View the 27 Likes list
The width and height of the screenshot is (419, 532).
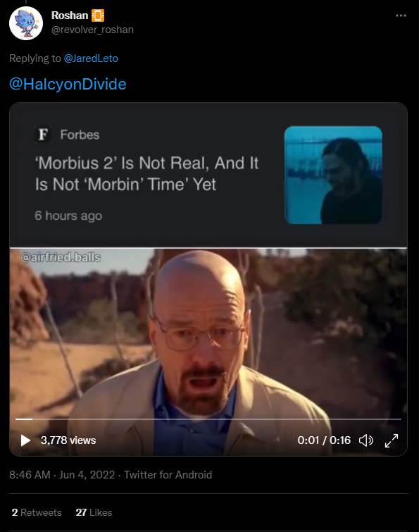click(94, 512)
